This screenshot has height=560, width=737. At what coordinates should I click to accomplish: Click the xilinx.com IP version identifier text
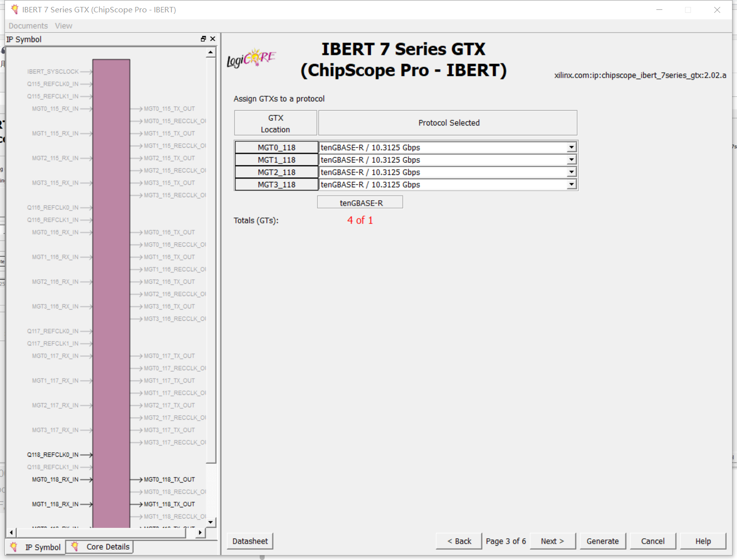coord(640,75)
